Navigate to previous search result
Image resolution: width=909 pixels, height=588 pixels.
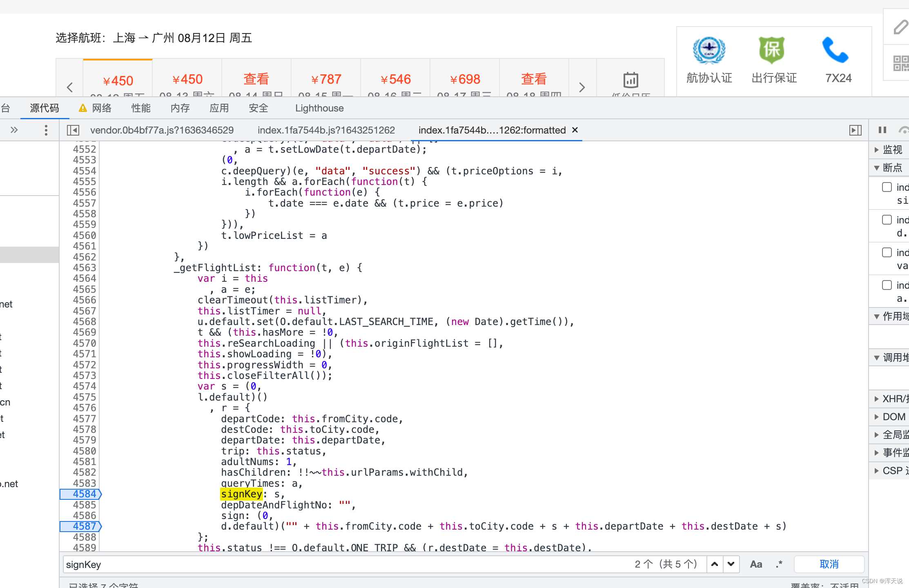pyautogui.click(x=715, y=564)
